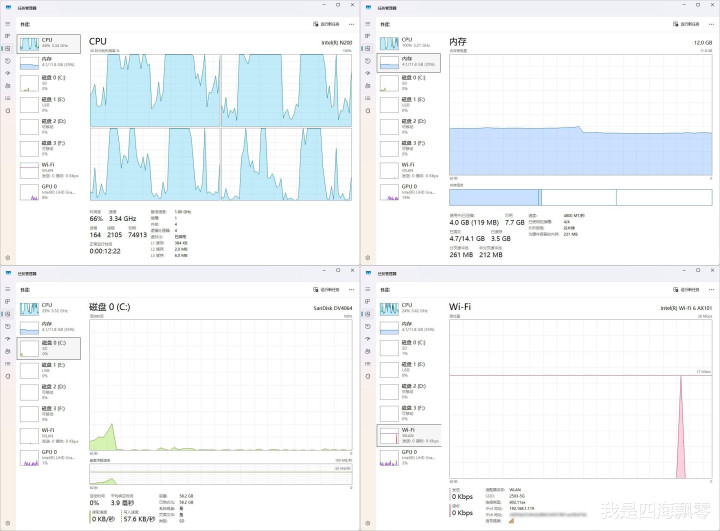Select GPU 0 in the CPU window's list
Viewport: 720px width, 531px height.
[x=46, y=190]
